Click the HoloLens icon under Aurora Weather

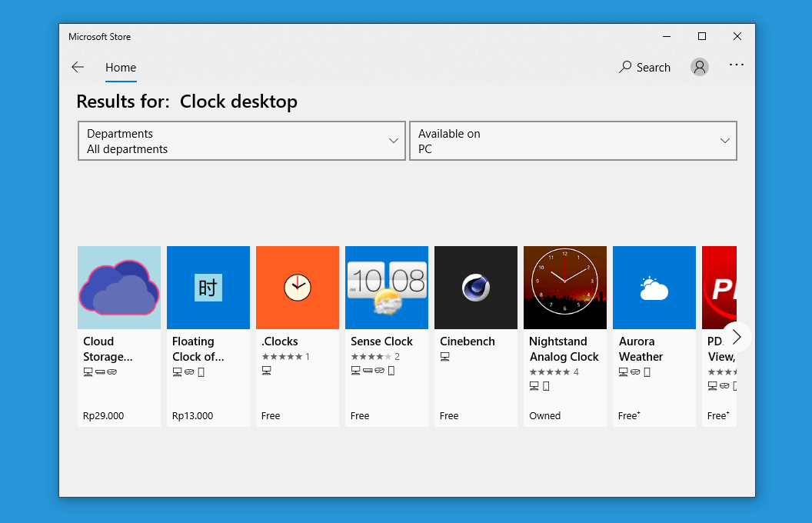(635, 371)
